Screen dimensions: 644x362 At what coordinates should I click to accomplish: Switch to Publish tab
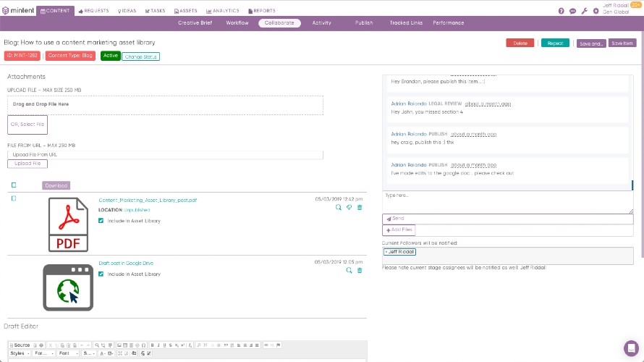coord(364,23)
